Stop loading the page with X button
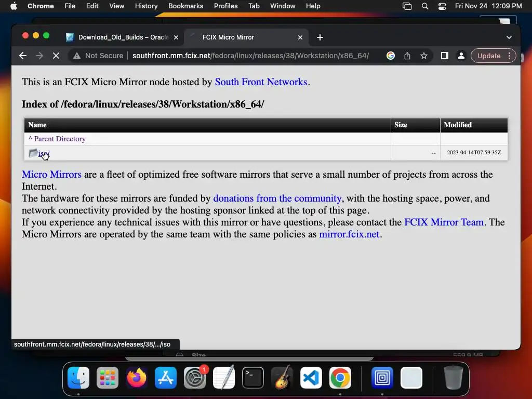The height and width of the screenshot is (399, 532). click(x=56, y=56)
